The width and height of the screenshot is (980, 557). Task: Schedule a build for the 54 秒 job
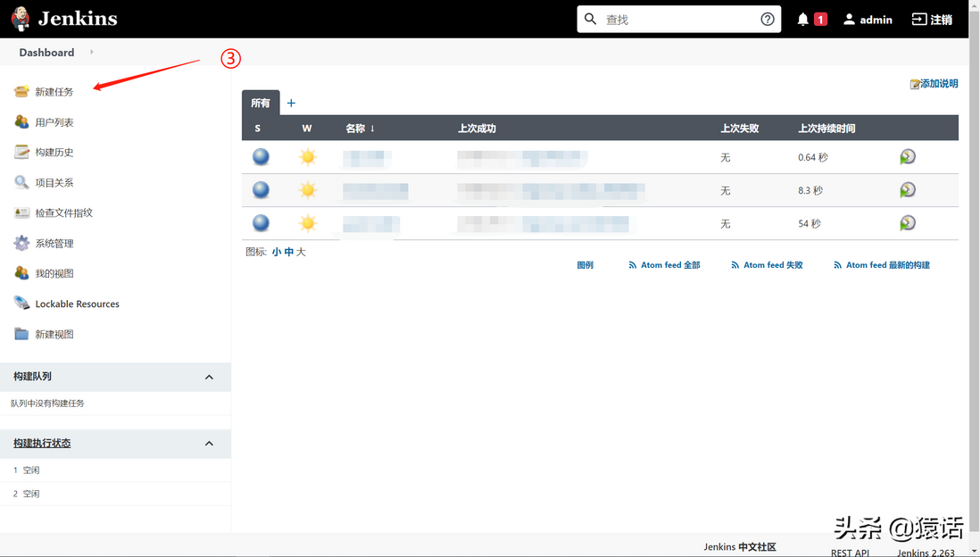click(x=908, y=223)
